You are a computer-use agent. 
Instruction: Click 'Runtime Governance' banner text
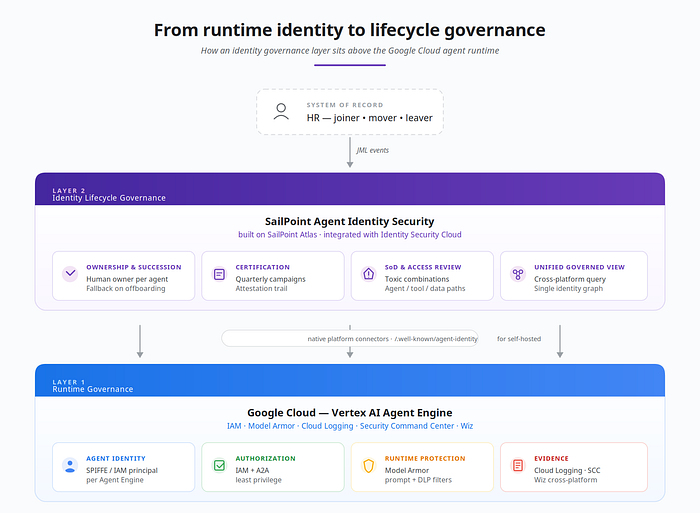point(93,389)
